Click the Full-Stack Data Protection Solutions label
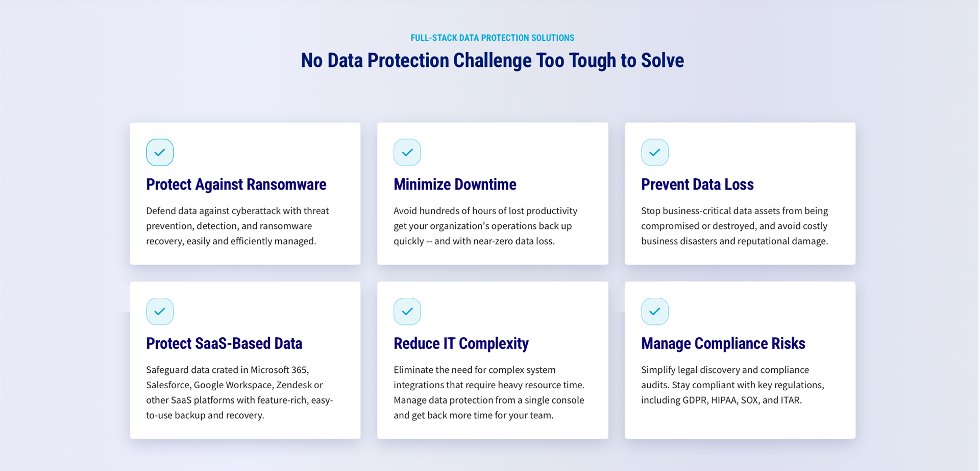Screen dimensions: 980x471 tap(493, 38)
